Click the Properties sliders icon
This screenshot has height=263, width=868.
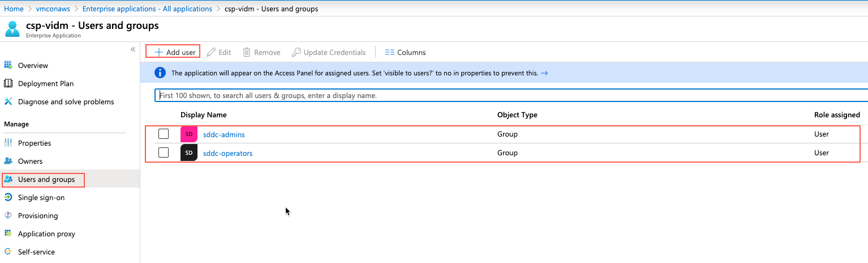coord(8,143)
